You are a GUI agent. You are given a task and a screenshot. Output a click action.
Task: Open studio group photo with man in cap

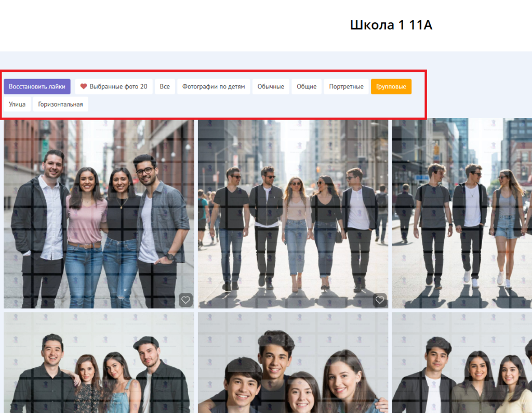pyautogui.click(x=99, y=364)
